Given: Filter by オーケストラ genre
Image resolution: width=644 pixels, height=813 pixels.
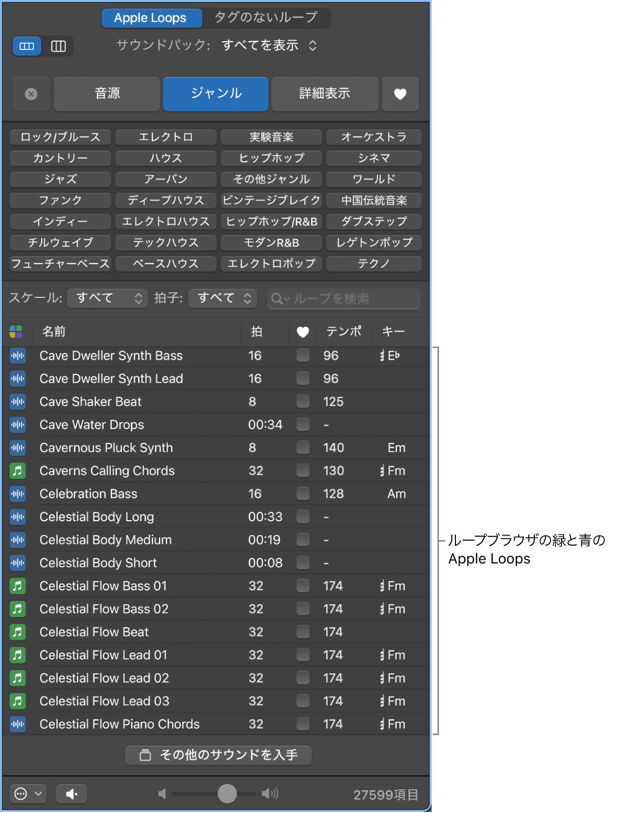Looking at the screenshot, I should 374,137.
